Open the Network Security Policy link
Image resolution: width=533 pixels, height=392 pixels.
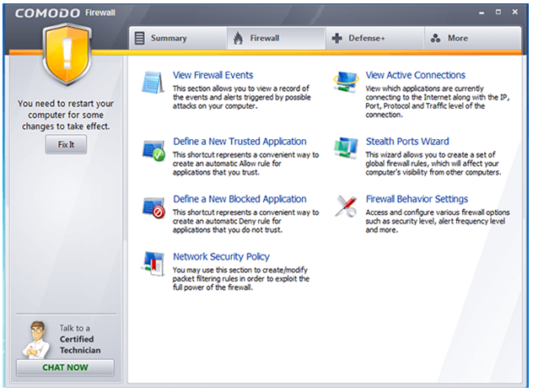coord(221,256)
